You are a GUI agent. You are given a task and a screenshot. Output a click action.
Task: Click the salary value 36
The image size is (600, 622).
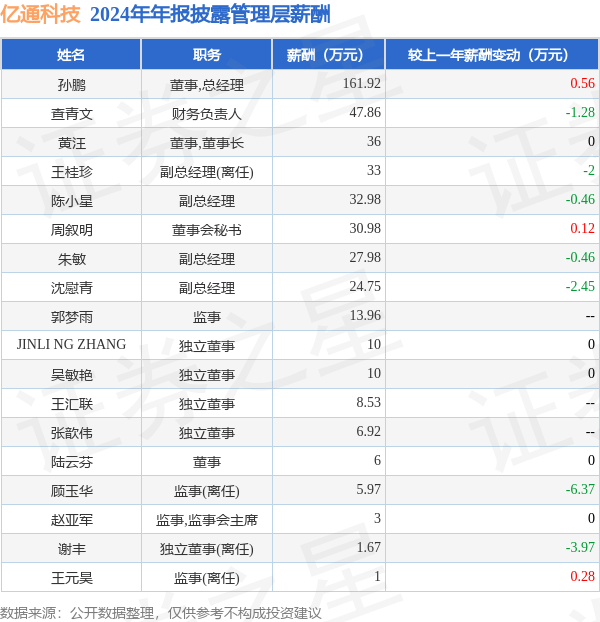374,141
